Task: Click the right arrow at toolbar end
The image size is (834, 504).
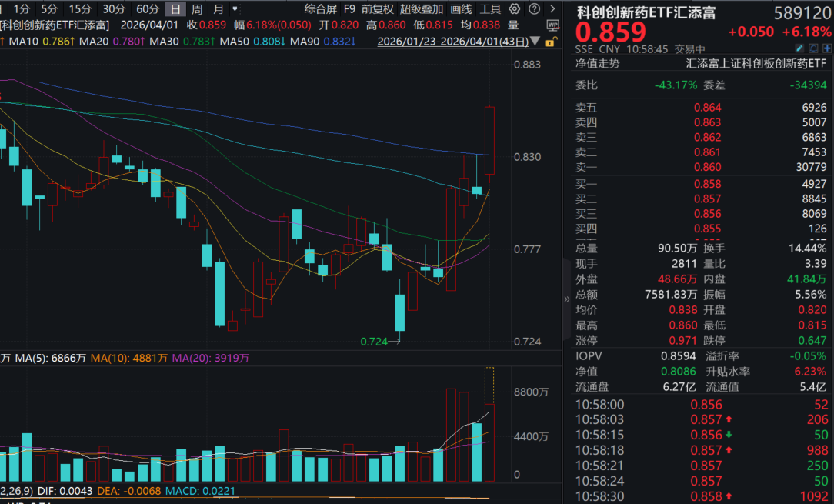Action: pos(552,9)
